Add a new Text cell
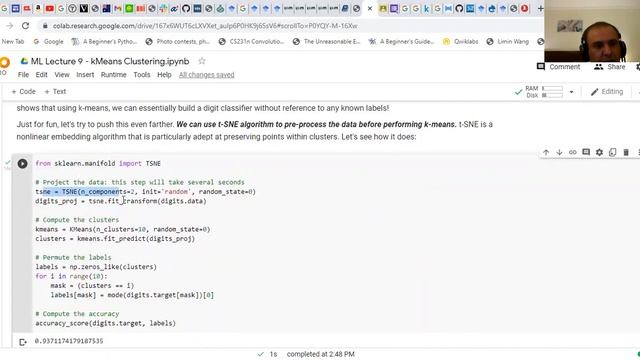The width and height of the screenshot is (640, 360). click(55, 91)
